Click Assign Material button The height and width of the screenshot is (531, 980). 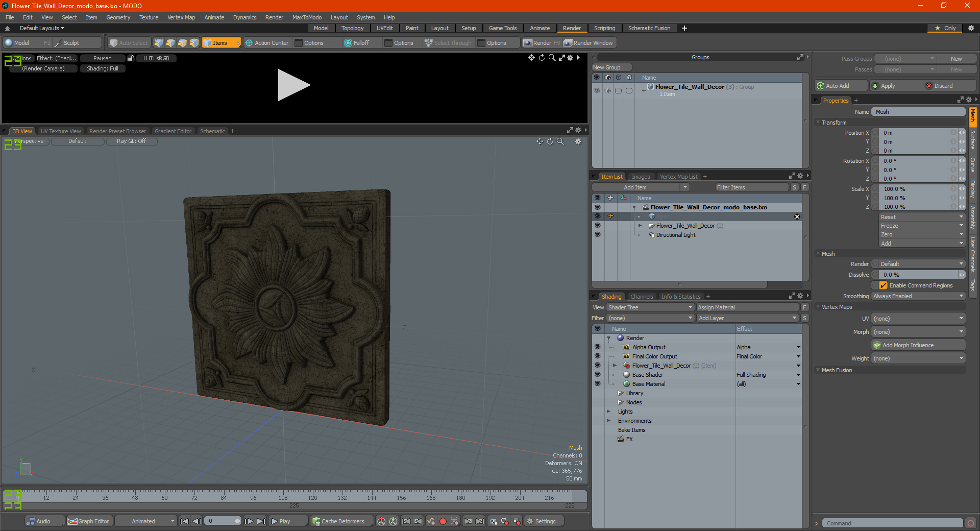[x=748, y=307]
